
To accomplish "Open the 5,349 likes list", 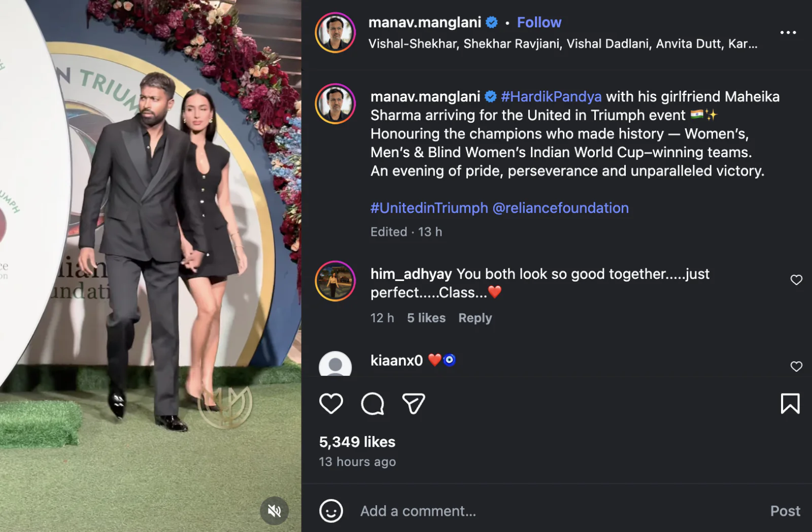I will [x=356, y=442].
